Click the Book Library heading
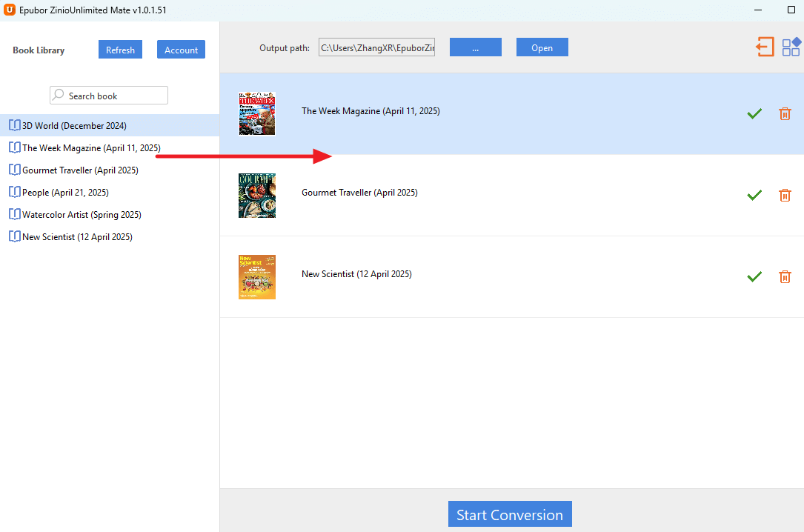The image size is (804, 532). point(39,50)
